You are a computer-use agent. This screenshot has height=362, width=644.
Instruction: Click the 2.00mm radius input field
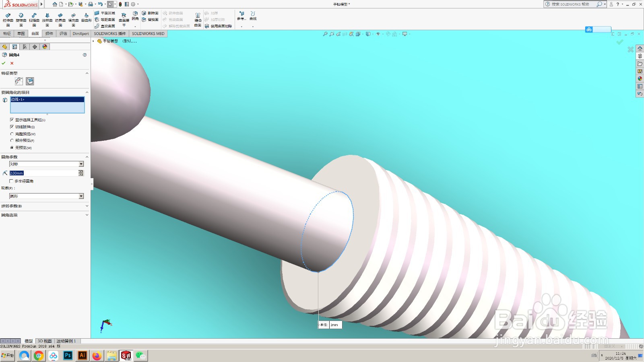[43, 173]
